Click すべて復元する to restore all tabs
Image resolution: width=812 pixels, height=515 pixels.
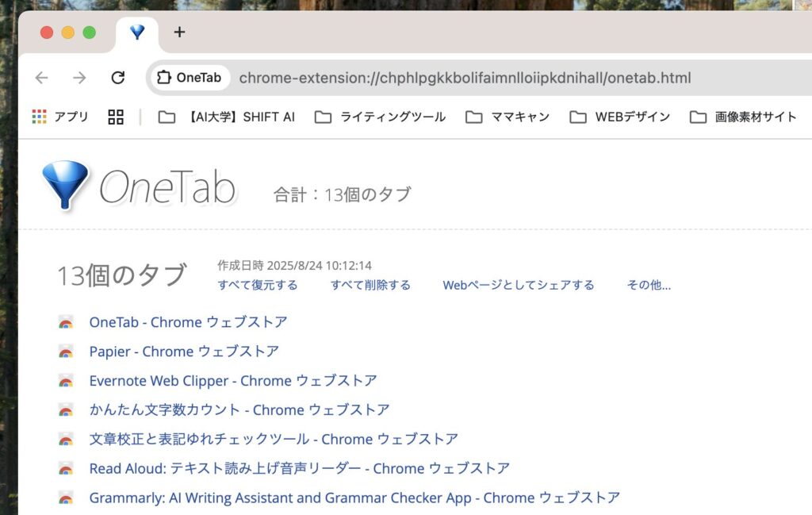tap(258, 285)
